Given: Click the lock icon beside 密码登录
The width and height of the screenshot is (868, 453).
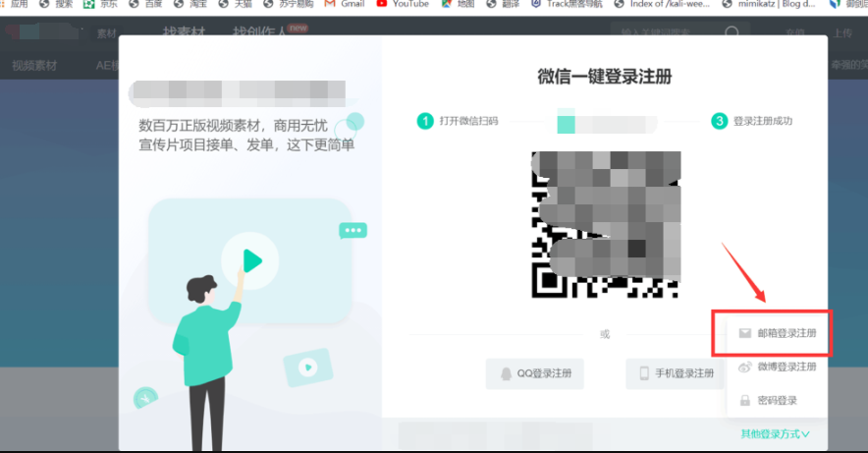Looking at the screenshot, I should tap(745, 400).
